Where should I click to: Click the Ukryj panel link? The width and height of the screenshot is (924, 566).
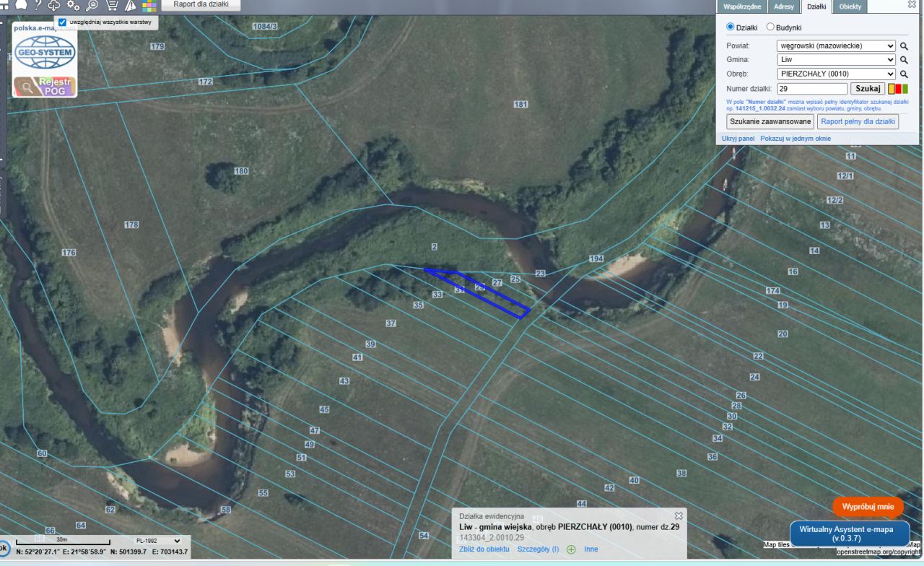pos(738,139)
